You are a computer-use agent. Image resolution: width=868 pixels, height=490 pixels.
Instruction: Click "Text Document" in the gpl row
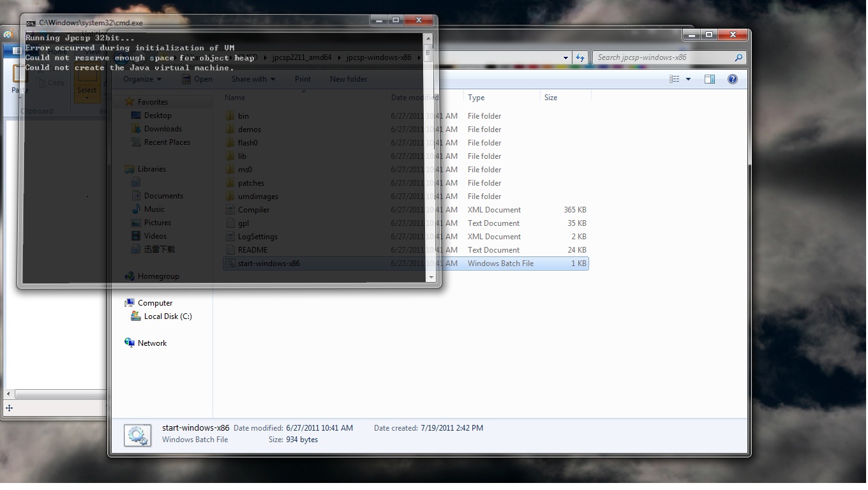493,223
